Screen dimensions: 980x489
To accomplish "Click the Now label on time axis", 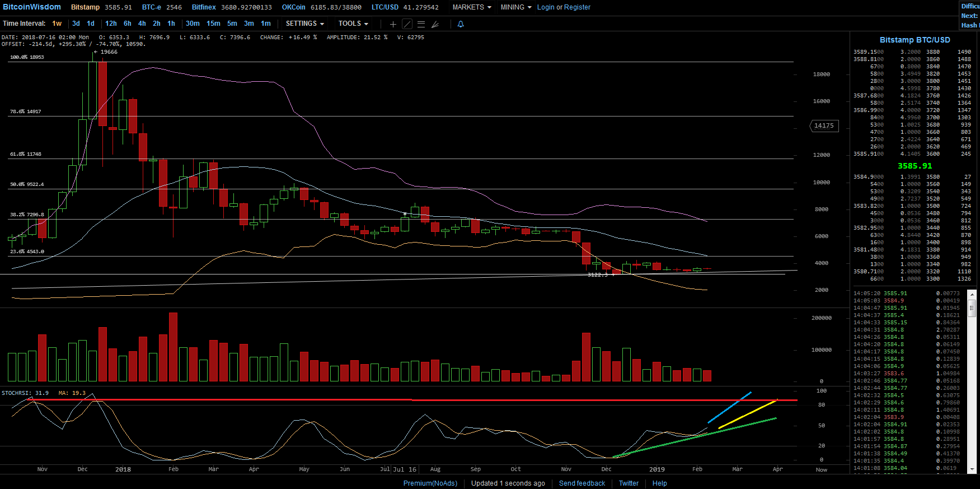I will [821, 470].
